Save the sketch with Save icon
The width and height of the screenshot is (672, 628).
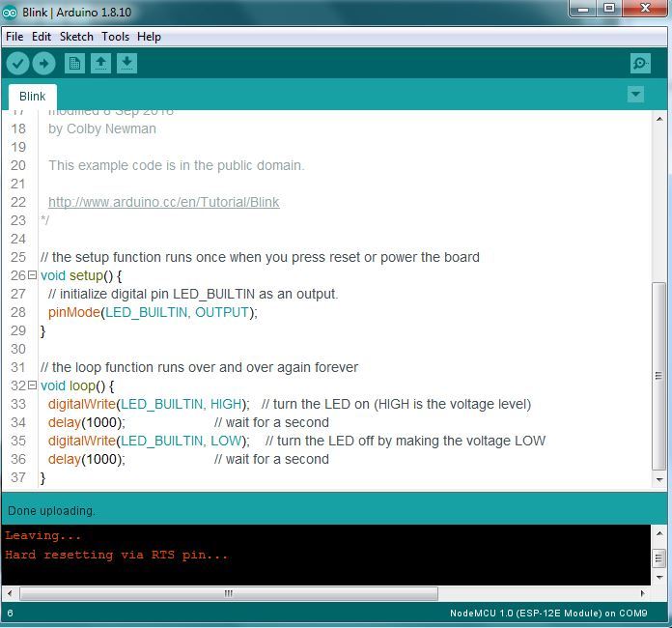[126, 64]
